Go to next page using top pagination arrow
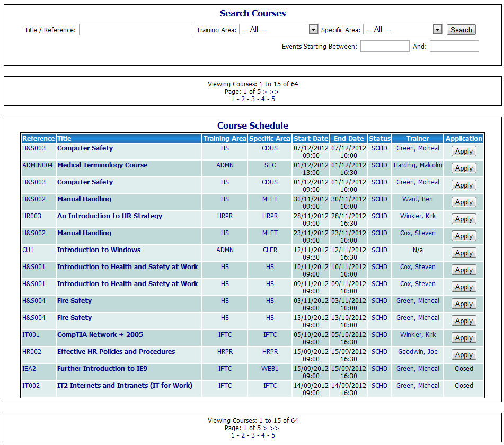This screenshot has height=445, width=504. (265, 92)
